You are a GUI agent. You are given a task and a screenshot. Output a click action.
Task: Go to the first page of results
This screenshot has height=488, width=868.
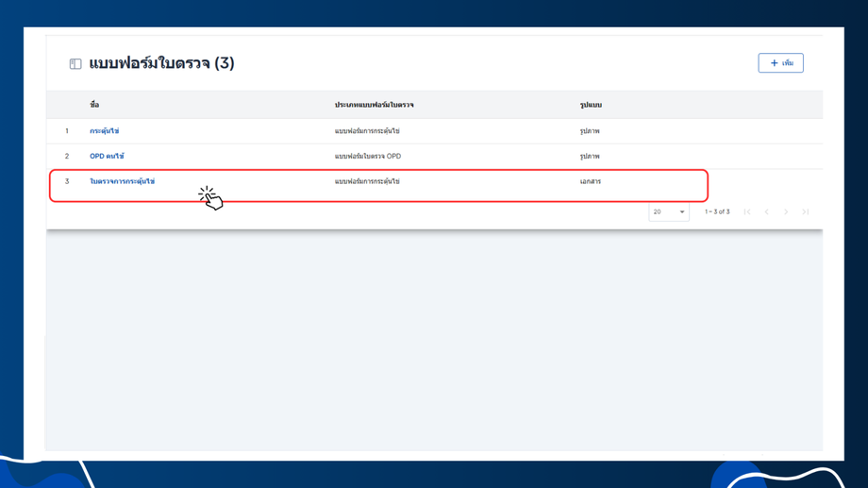pyautogui.click(x=747, y=211)
